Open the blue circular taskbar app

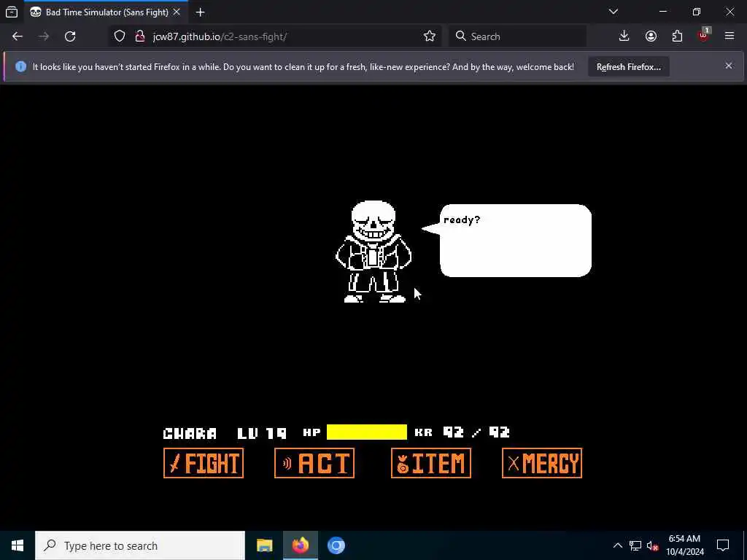click(336, 545)
